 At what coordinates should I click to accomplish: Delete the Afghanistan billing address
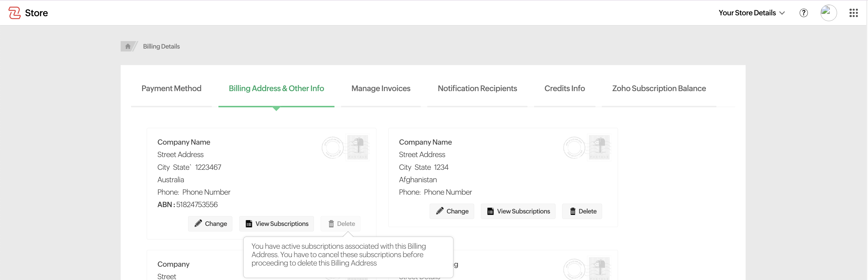click(x=582, y=211)
